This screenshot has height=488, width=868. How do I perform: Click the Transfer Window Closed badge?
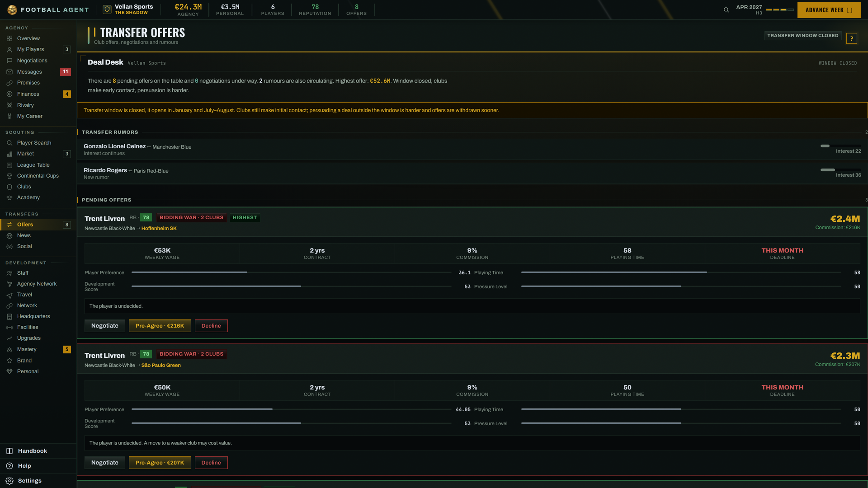802,36
